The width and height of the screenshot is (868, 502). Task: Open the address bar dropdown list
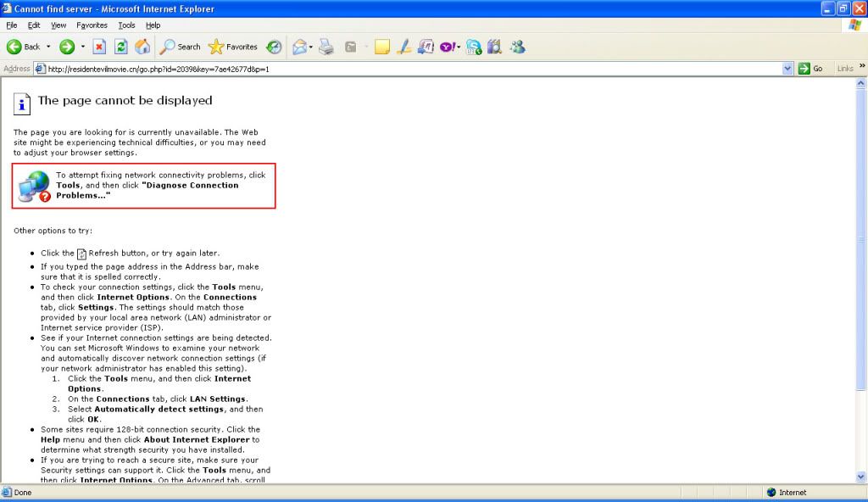(x=787, y=69)
